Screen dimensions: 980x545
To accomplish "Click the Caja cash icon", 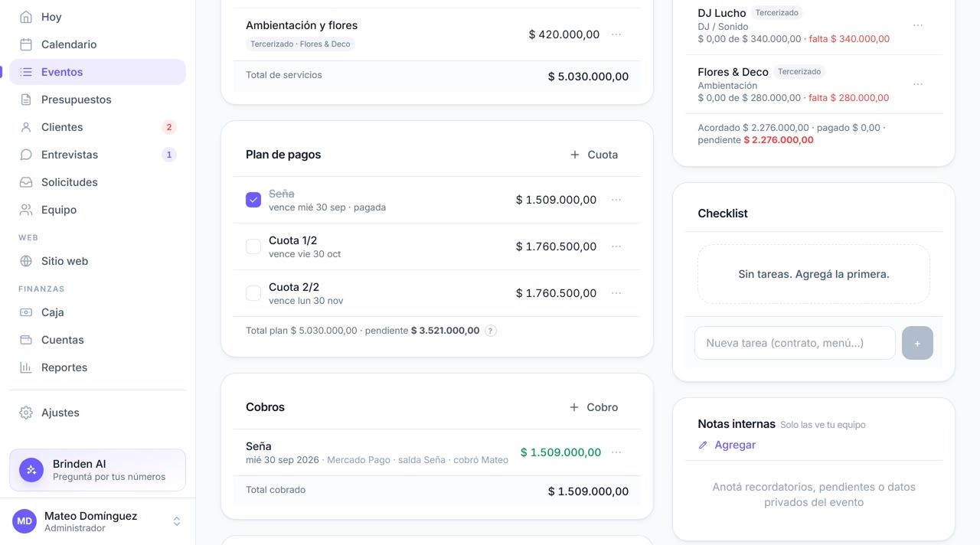I will (x=26, y=312).
